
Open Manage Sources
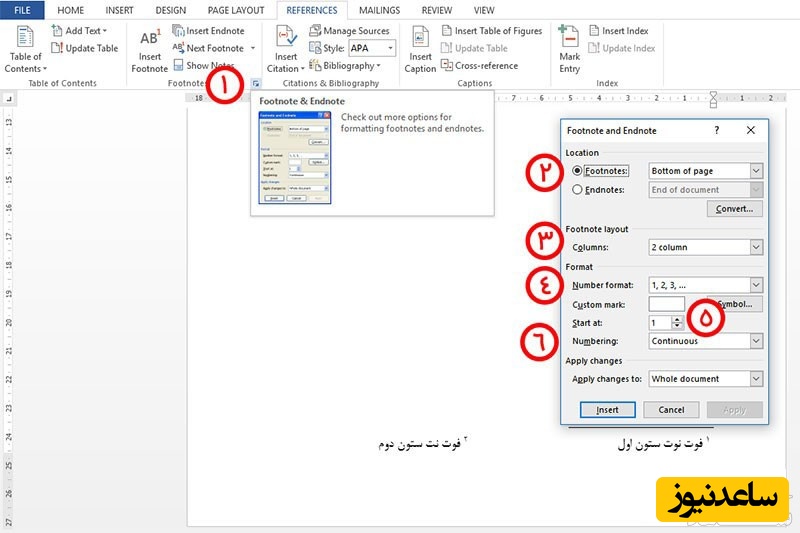[349, 31]
